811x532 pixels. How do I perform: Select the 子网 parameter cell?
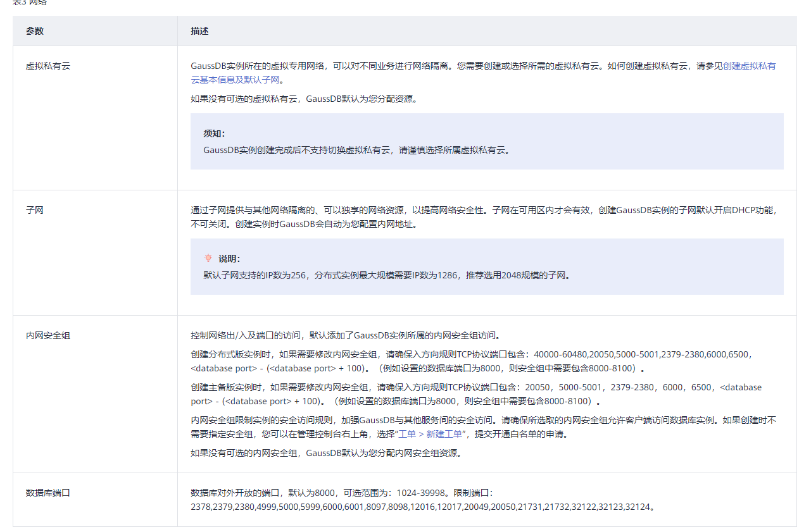(x=95, y=253)
